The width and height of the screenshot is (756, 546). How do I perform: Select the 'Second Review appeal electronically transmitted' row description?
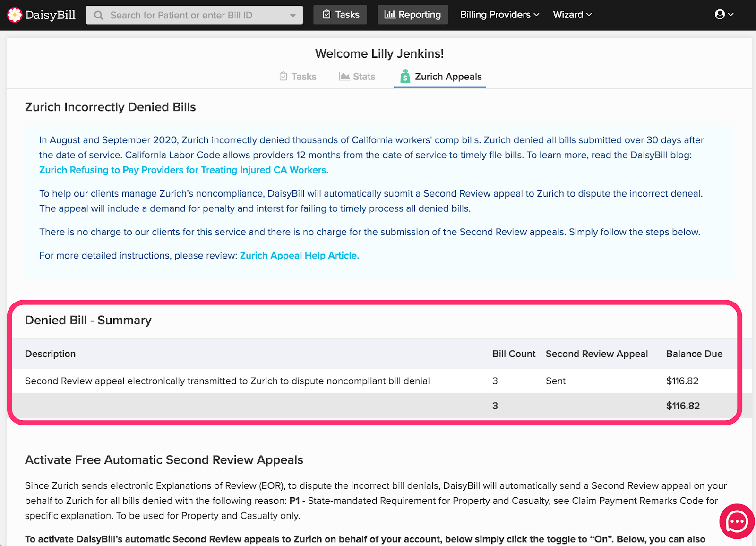[227, 381]
